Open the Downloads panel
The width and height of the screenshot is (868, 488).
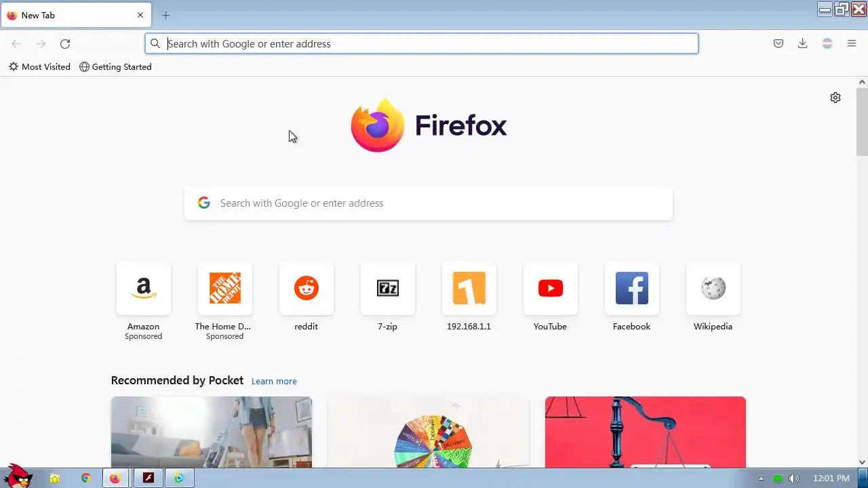click(x=803, y=43)
